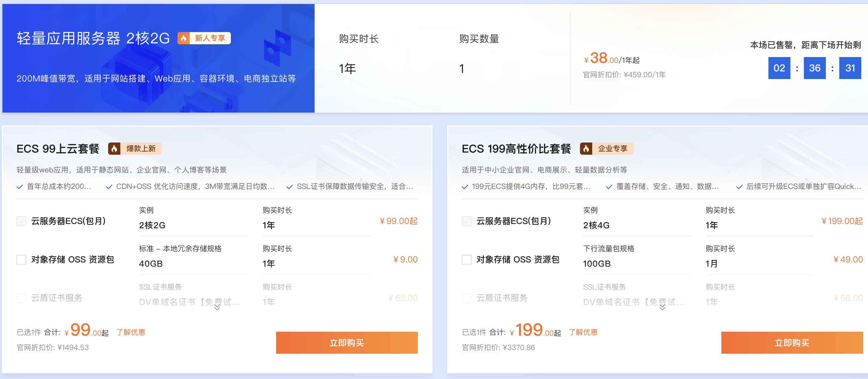Click flame icon beside 新人专享 badge
This screenshot has width=868, height=379.
click(184, 38)
